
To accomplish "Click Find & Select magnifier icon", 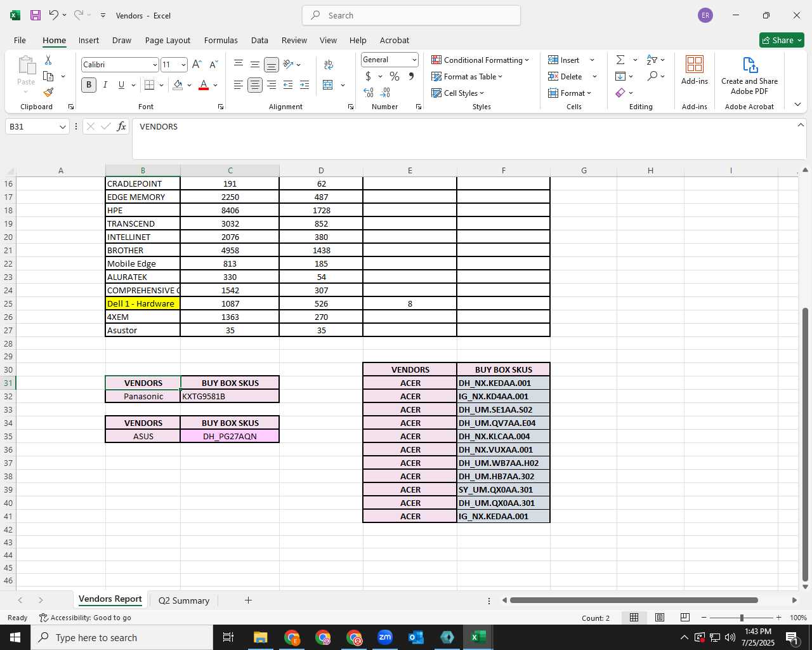I will pos(652,76).
